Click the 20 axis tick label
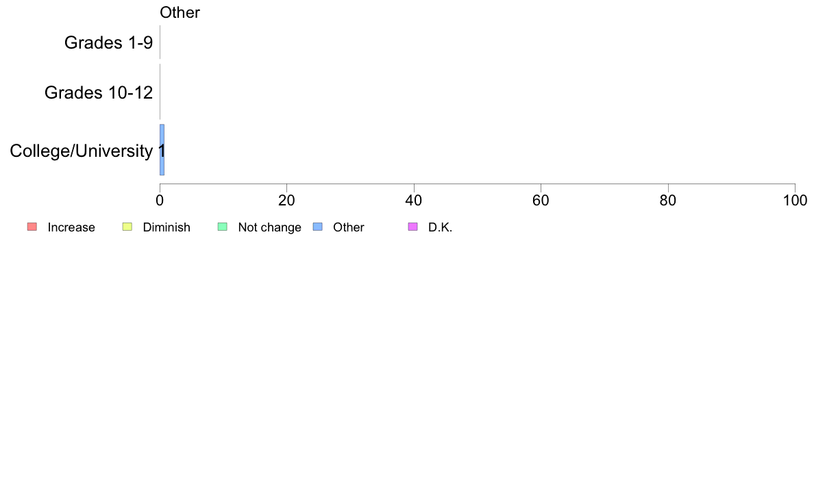Screen dimensions: 814x504 (286, 201)
